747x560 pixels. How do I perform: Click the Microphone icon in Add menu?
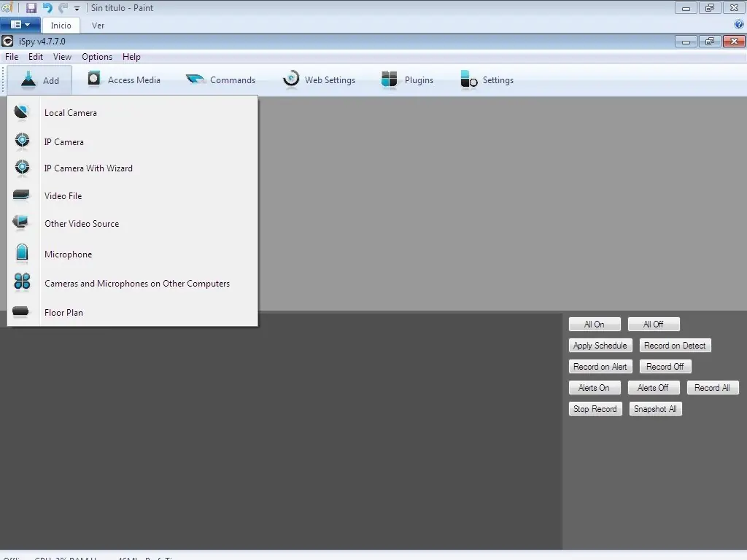tap(22, 253)
